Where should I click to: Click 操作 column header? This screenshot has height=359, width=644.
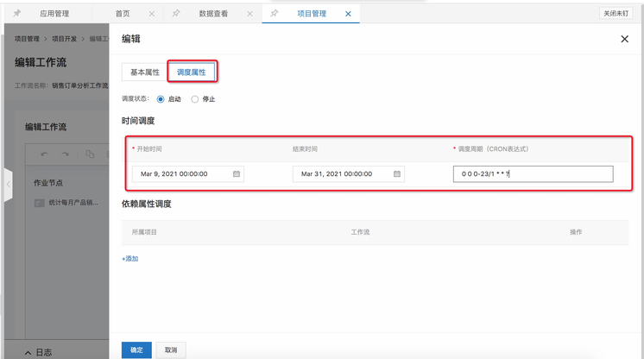pyautogui.click(x=576, y=232)
